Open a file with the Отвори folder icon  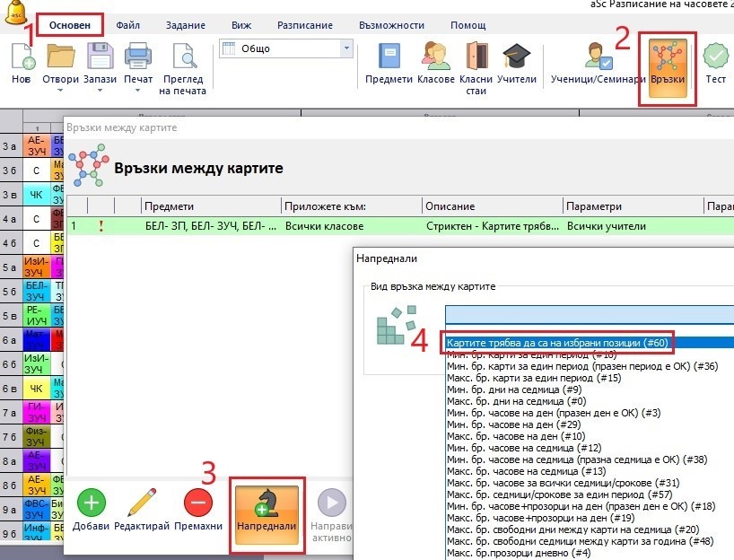[60, 57]
